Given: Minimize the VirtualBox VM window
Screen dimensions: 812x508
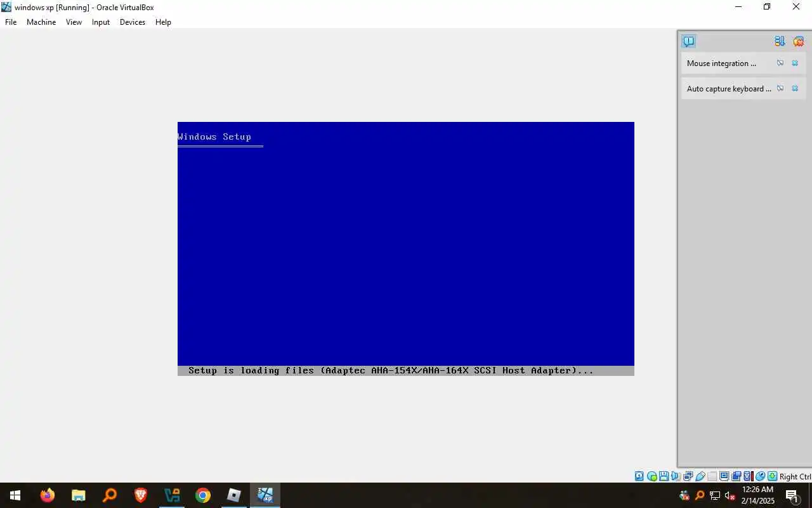Looking at the screenshot, I should [738, 7].
